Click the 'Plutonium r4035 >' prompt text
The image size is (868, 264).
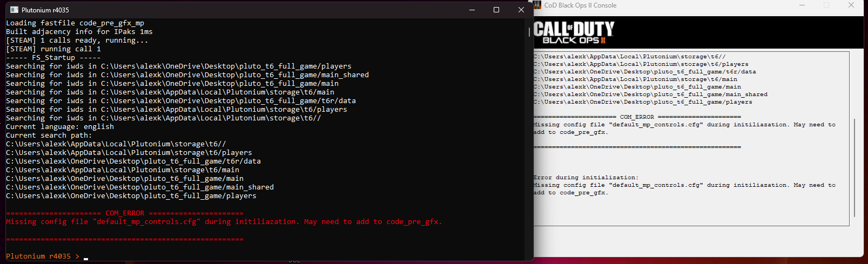[43, 256]
